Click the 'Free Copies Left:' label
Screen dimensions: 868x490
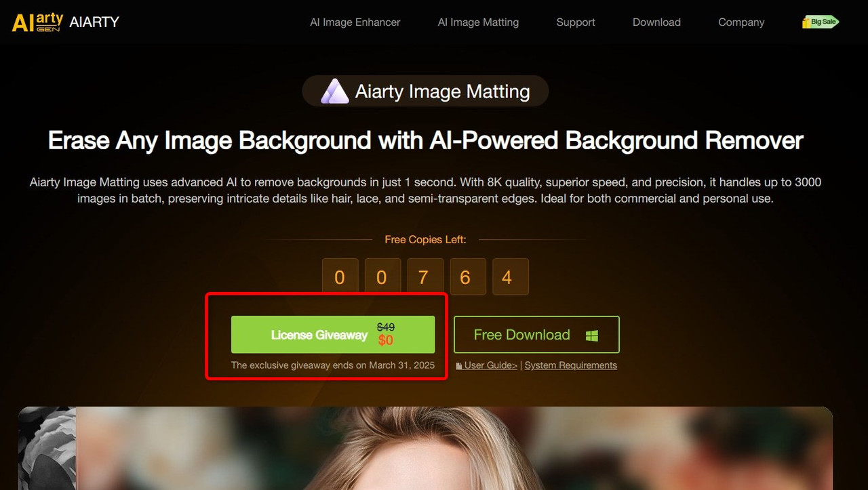point(425,239)
